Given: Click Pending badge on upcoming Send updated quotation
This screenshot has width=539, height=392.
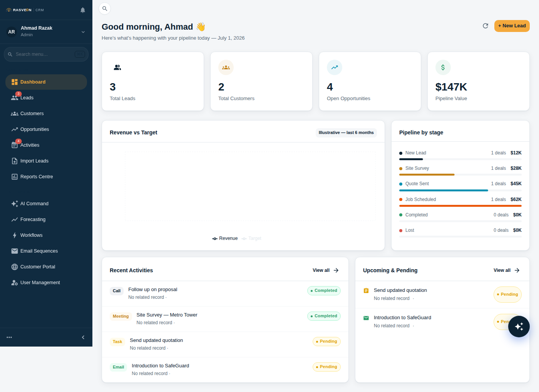Looking at the screenshot, I should [x=507, y=295].
